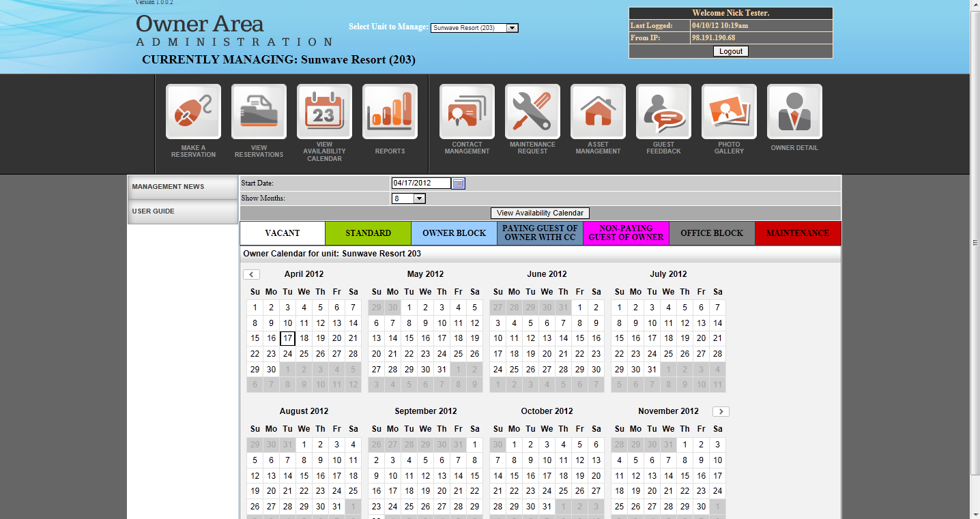Open the Show Months dropdown
Image resolution: width=980 pixels, height=519 pixels.
point(409,198)
